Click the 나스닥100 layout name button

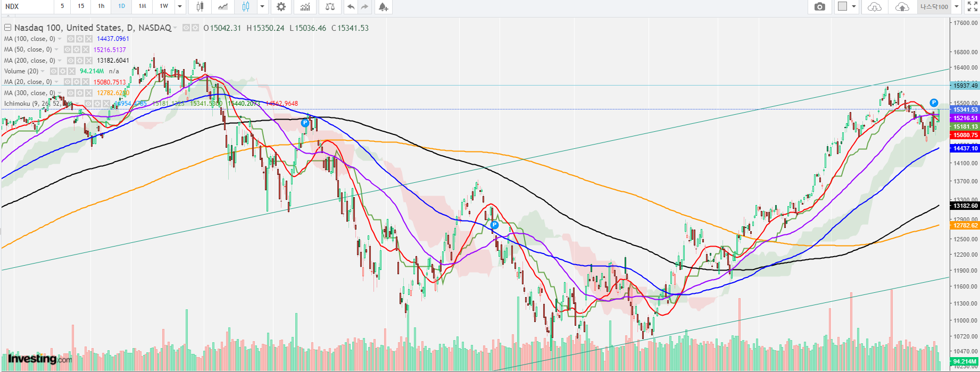click(935, 7)
